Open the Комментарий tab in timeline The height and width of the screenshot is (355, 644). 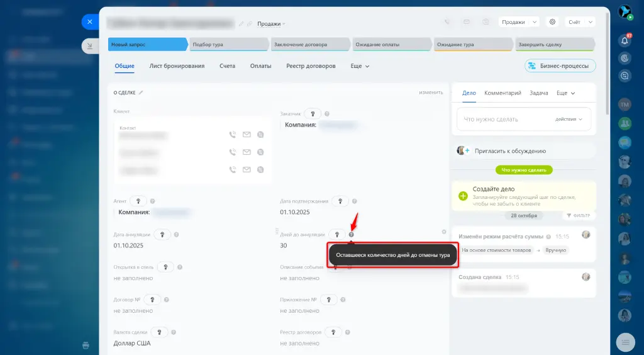502,93
